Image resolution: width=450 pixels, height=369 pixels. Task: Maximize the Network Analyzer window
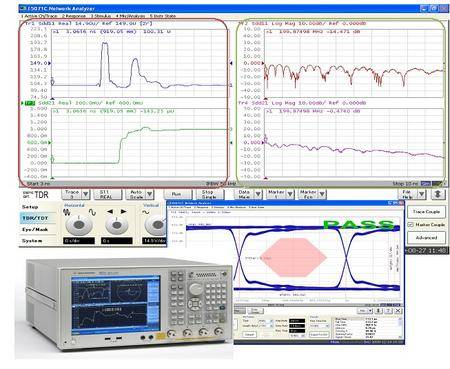pos(433,9)
